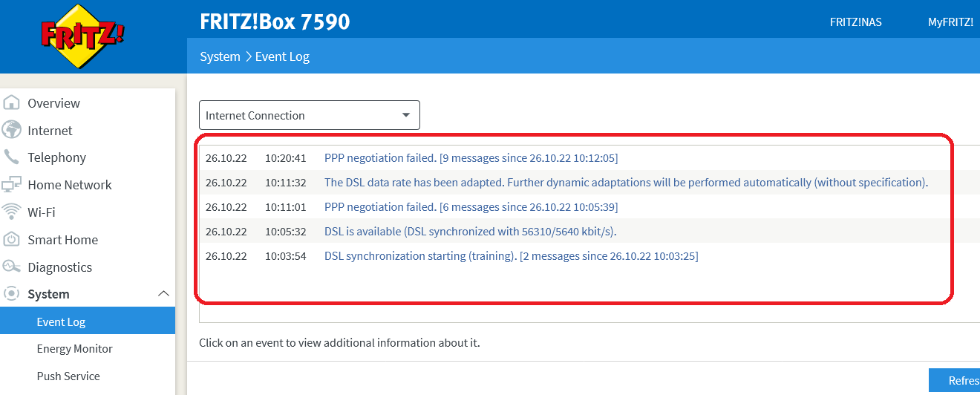Click the FRITZ! logo
The width and height of the screenshot is (980, 395).
82,36
